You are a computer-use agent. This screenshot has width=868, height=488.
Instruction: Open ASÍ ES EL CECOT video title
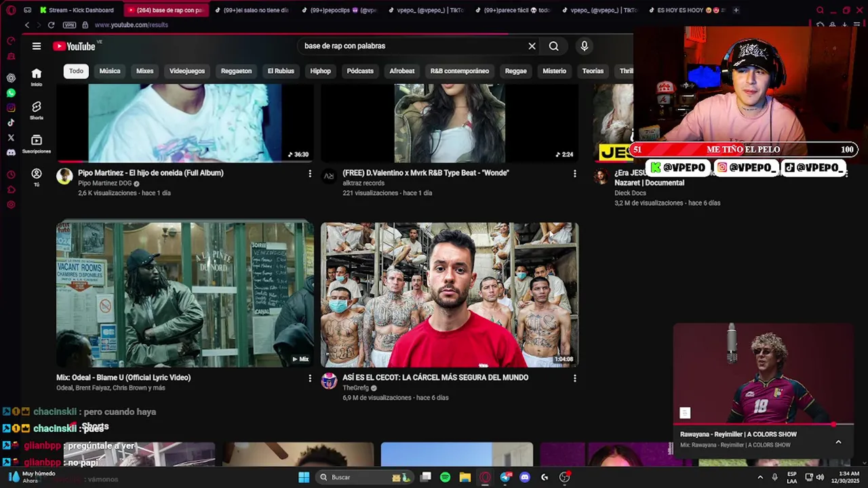(435, 378)
